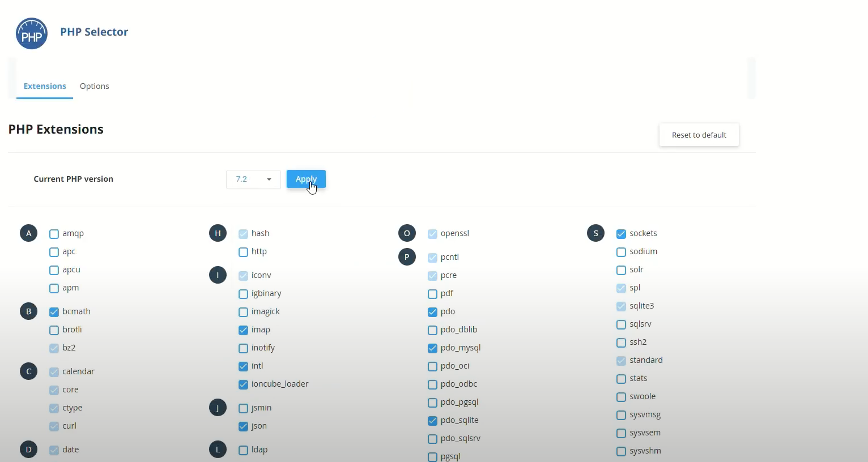Image resolution: width=868 pixels, height=462 pixels.
Task: Enable the pdo_pgsql extension
Action: tap(432, 403)
